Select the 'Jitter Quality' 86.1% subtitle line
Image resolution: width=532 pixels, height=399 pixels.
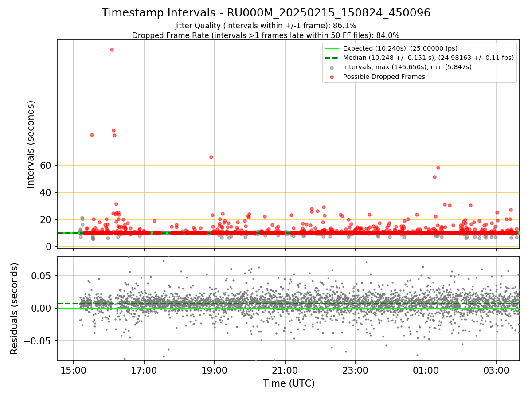[x=266, y=26]
